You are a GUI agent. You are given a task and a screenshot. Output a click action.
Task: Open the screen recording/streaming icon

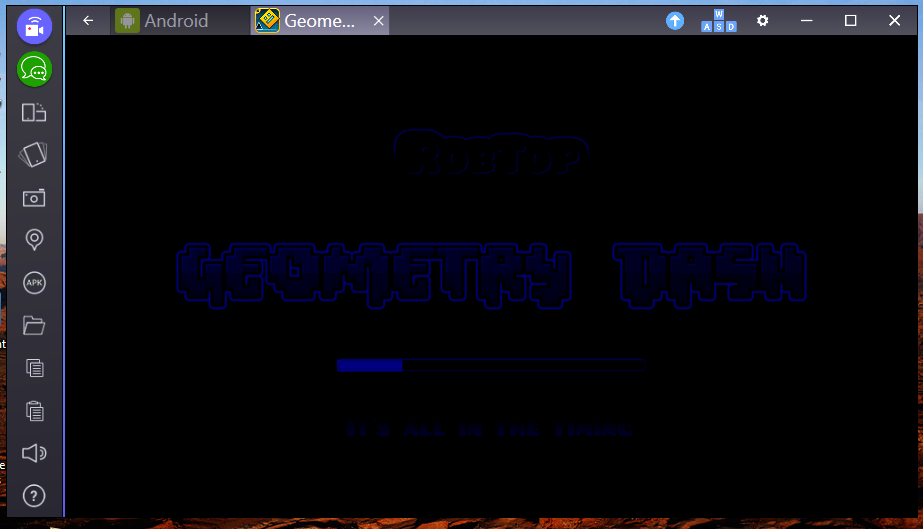point(34,26)
